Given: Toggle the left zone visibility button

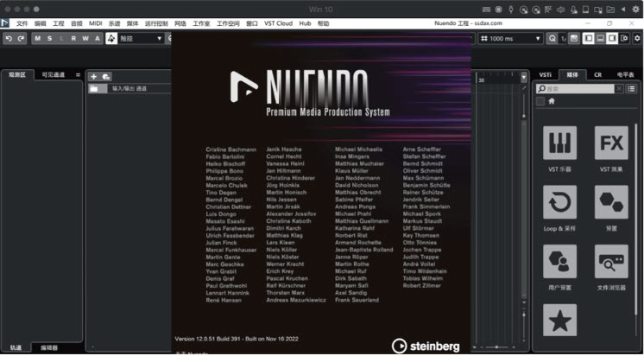Looking at the screenshot, I should 588,39.
